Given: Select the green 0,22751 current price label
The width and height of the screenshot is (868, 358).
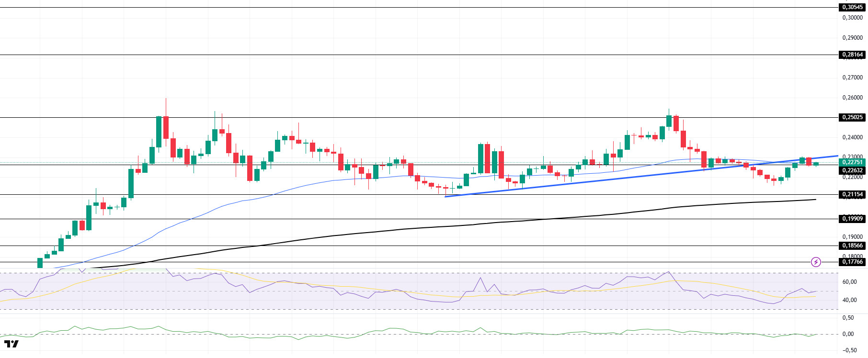Looking at the screenshot, I should 853,162.
